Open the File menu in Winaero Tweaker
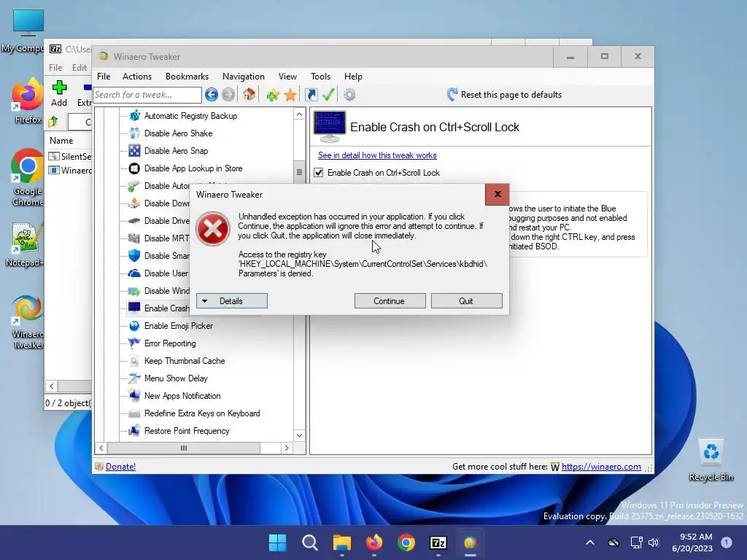The width and height of the screenshot is (747, 560). 104,77
